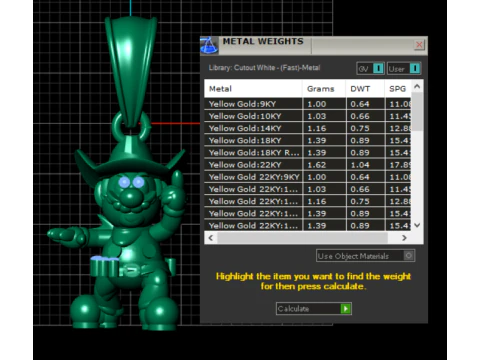Click the 1.03 grams value for 10KY
Viewport: 480px width, 360px height.
[324, 116]
